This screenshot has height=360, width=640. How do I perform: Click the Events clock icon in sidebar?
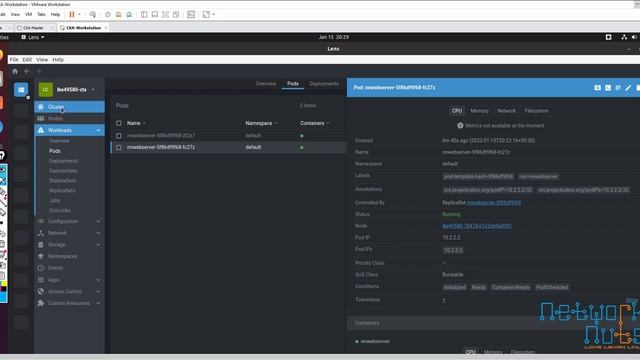tap(41, 268)
